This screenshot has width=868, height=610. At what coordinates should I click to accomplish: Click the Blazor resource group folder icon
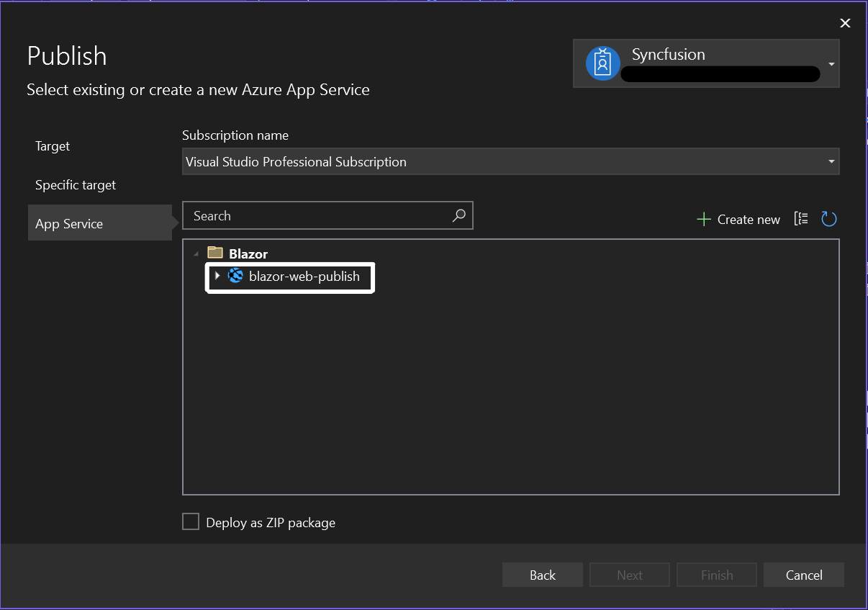pyautogui.click(x=214, y=252)
